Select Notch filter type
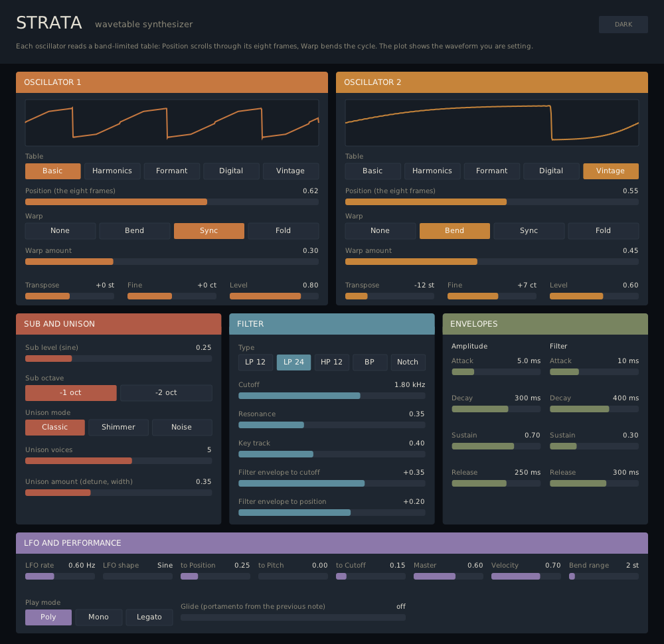 coord(408,362)
